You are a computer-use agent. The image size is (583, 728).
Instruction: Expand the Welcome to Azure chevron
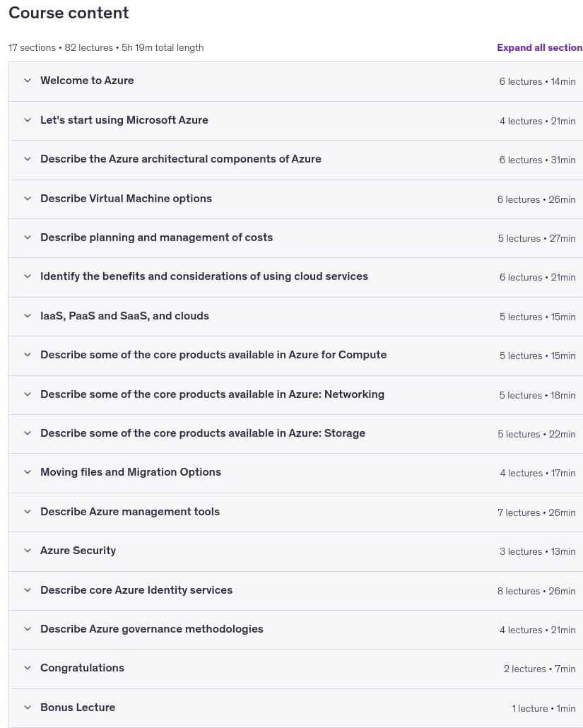pyautogui.click(x=28, y=81)
